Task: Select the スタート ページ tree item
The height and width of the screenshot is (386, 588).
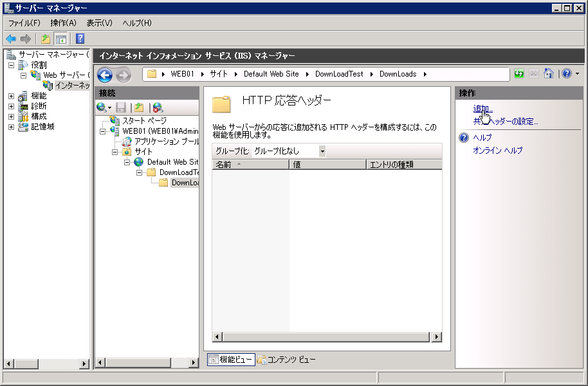Action: coord(144,121)
